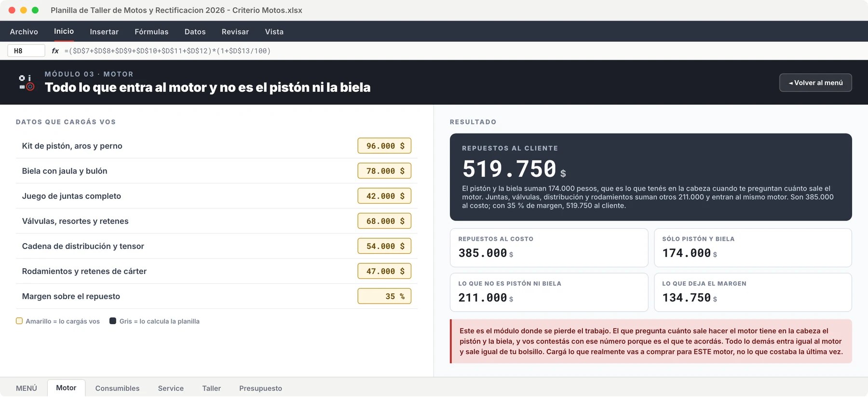Screen dimensions: 868x397
Task: Switch to the Presupuesto sheet tab
Action: click(x=260, y=388)
